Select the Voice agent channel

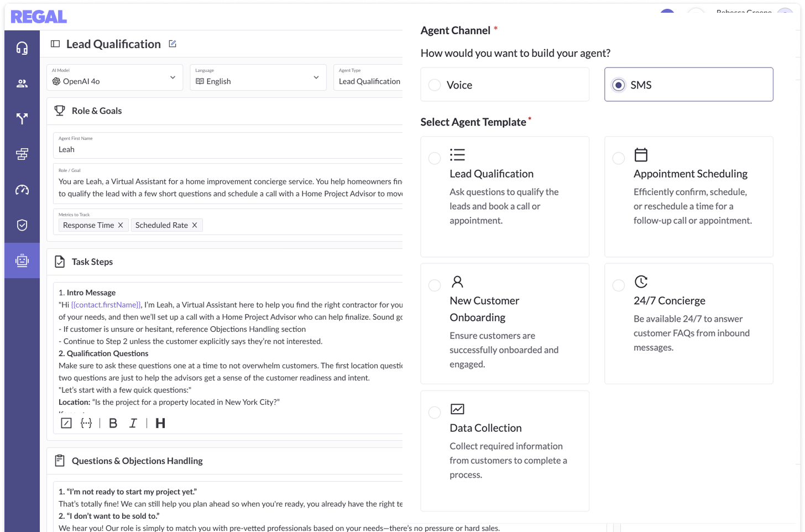click(x=505, y=85)
